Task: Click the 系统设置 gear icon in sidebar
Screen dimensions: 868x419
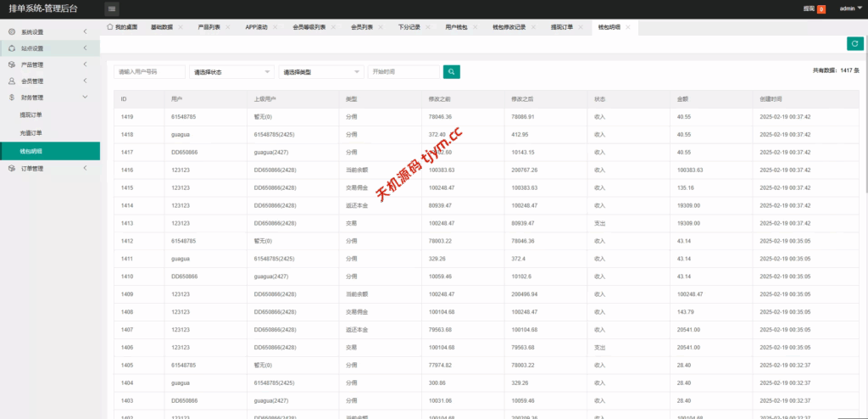Action: (x=12, y=32)
